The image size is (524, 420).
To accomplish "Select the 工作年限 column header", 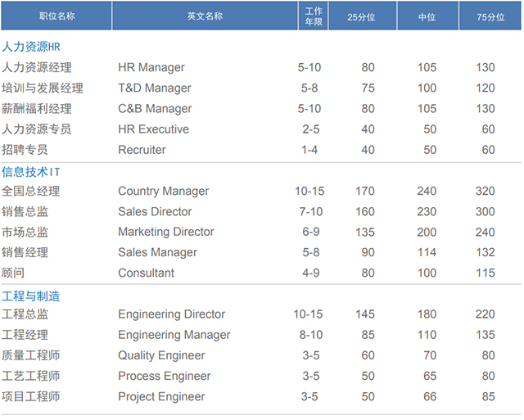I will pyautogui.click(x=313, y=16).
